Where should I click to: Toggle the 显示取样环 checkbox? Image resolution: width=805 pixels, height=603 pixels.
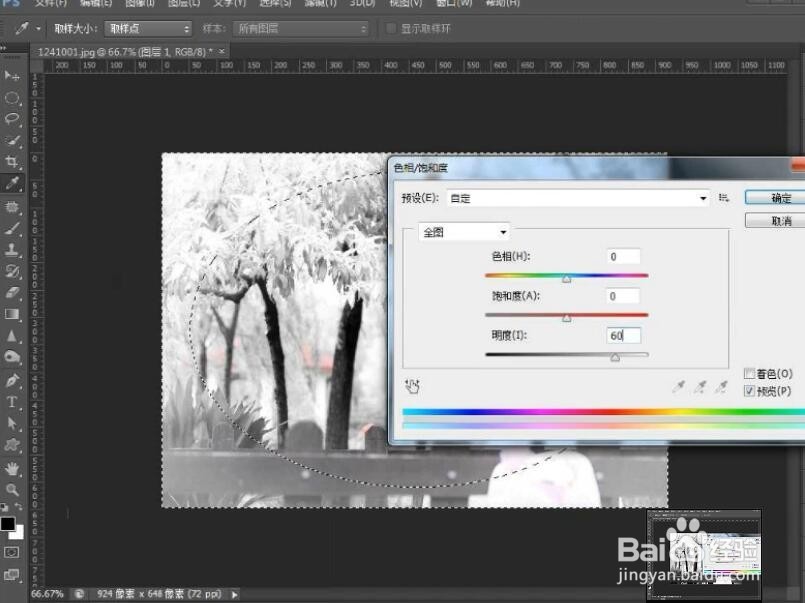(391, 29)
